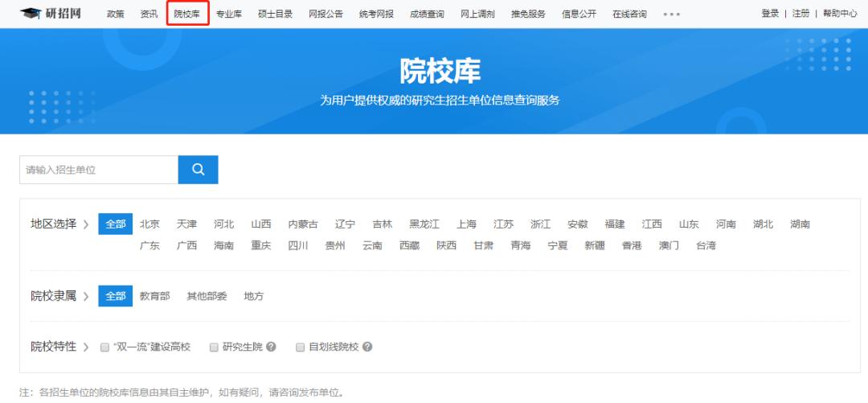Screen dimensions: 868x403
Task: Go to the 院校库 navigation tab
Action: (x=187, y=14)
